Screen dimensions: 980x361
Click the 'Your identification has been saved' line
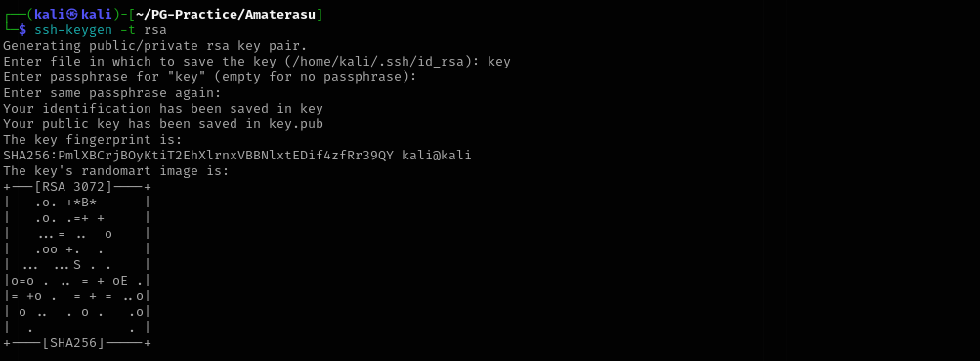(163, 109)
